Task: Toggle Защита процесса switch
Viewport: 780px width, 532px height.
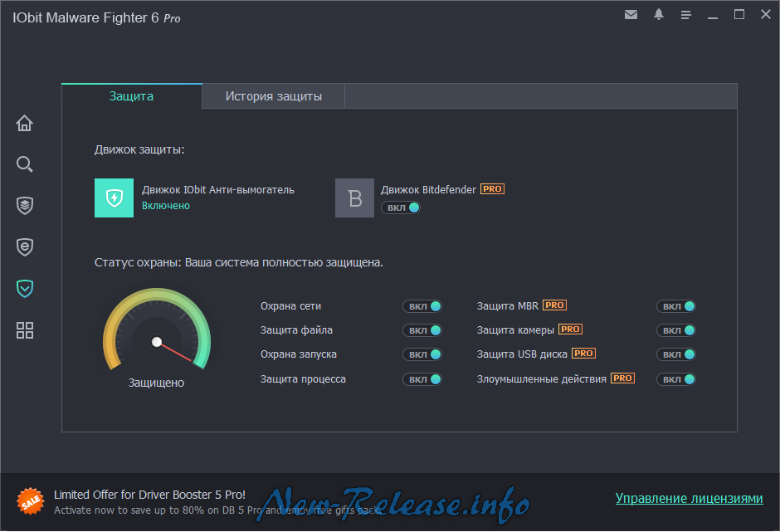Action: tap(422, 379)
